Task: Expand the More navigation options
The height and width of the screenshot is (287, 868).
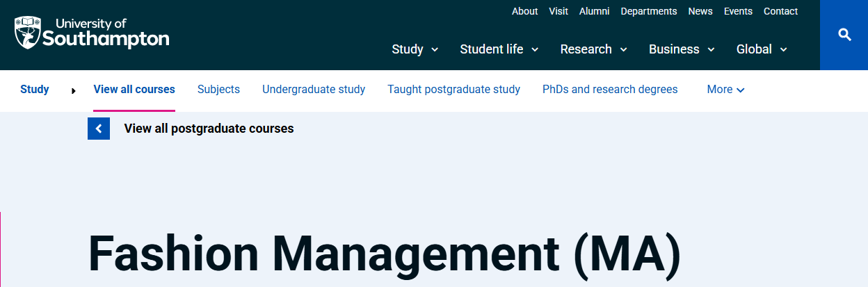Action: coord(725,90)
